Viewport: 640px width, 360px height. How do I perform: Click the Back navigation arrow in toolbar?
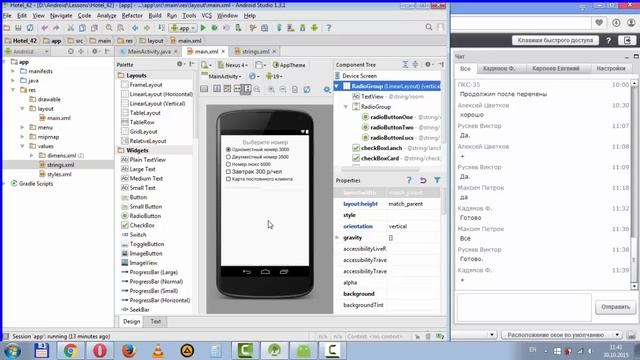pyautogui.click(x=135, y=28)
